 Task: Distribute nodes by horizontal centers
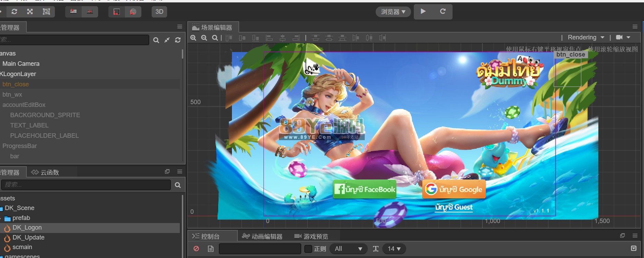pyautogui.click(x=369, y=38)
